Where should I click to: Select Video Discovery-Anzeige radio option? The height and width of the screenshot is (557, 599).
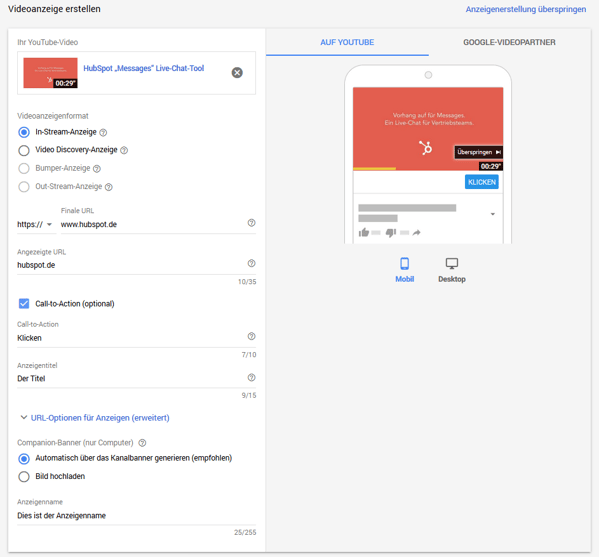pos(24,150)
